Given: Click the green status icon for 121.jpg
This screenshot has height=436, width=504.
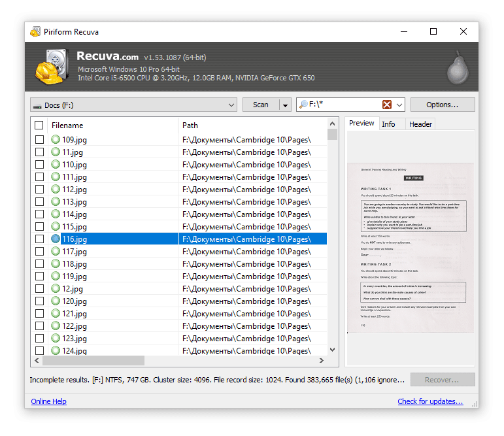Looking at the screenshot, I should (x=56, y=313).
